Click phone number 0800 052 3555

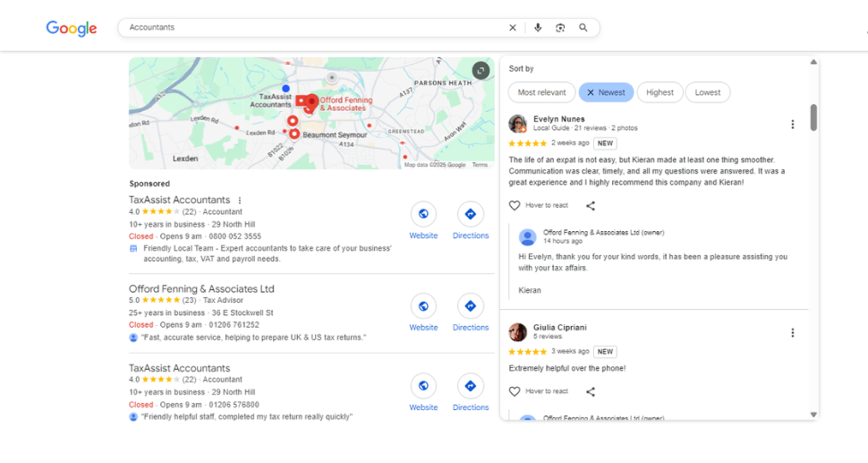(235, 236)
